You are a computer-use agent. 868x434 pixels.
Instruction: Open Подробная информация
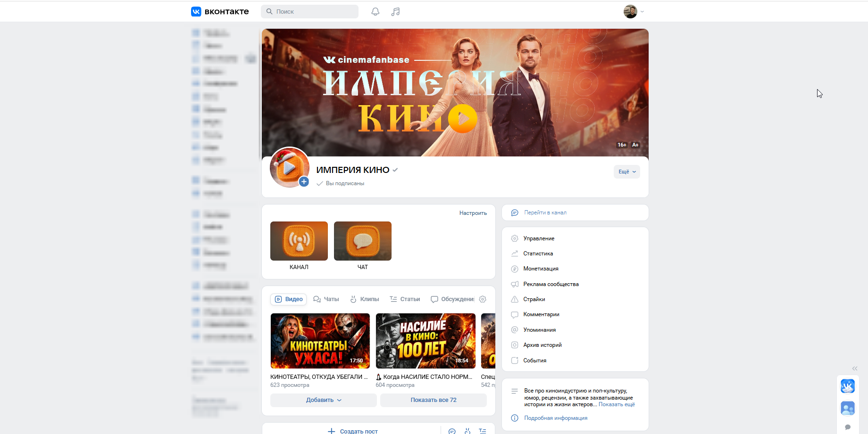(x=556, y=418)
